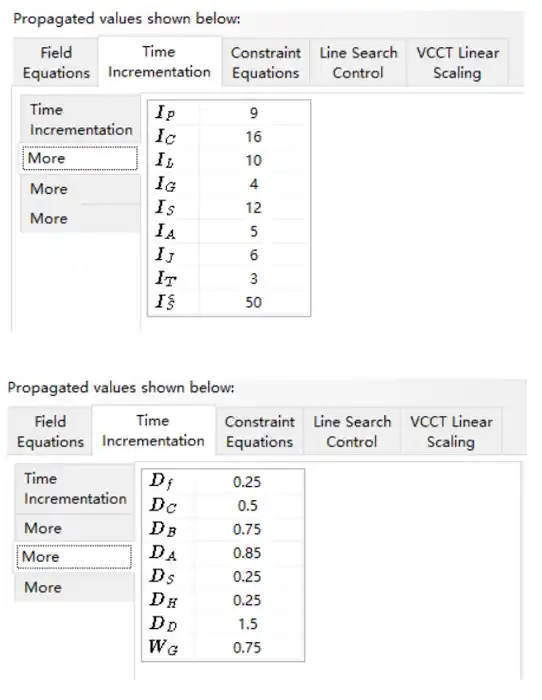Switch to Line Search Control tab in upper panel

tap(358, 62)
